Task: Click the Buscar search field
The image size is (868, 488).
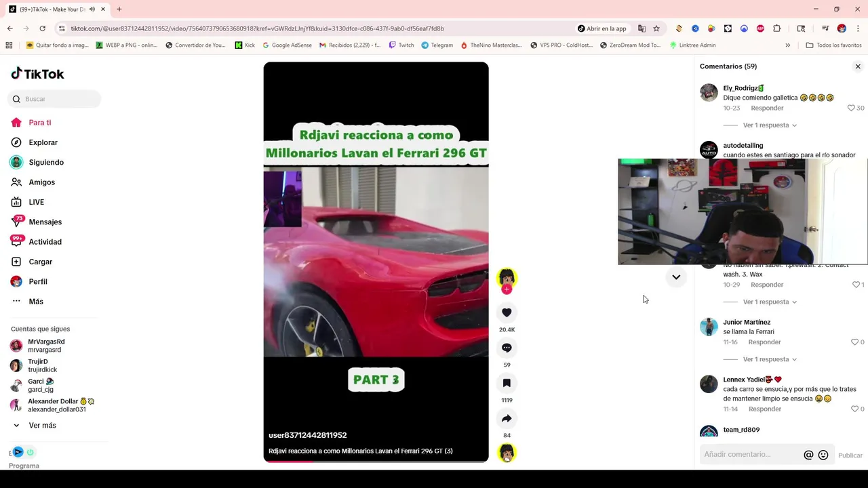Action: pos(55,99)
